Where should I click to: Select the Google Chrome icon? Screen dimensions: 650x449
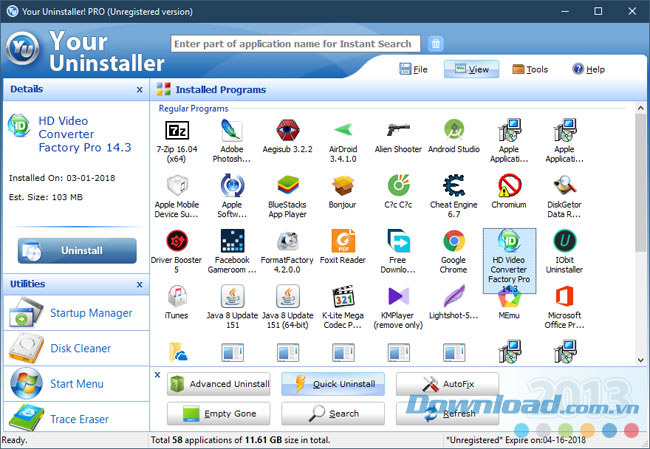pyautogui.click(x=454, y=241)
